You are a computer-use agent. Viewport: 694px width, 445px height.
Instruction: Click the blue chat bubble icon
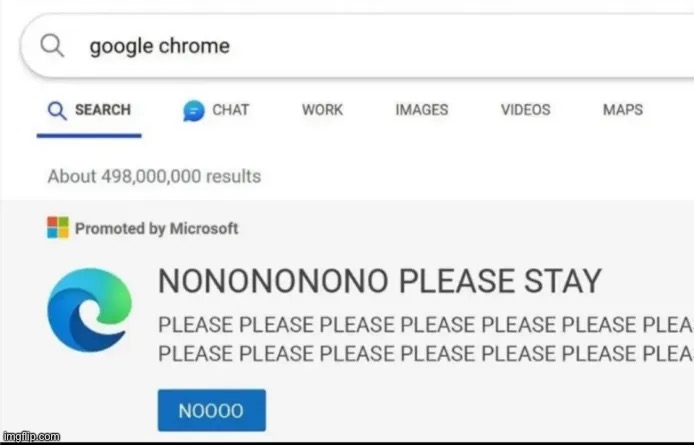coord(194,110)
